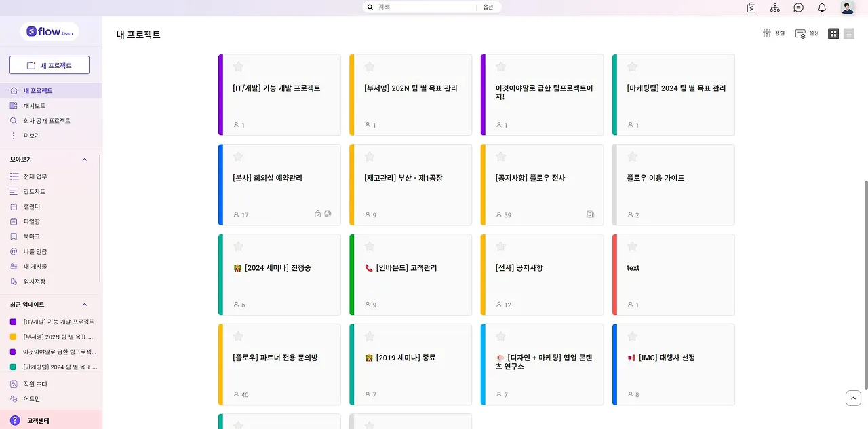
Task: Click yellow color tag of [부서명] 202N in sidebar
Action: tap(14, 337)
